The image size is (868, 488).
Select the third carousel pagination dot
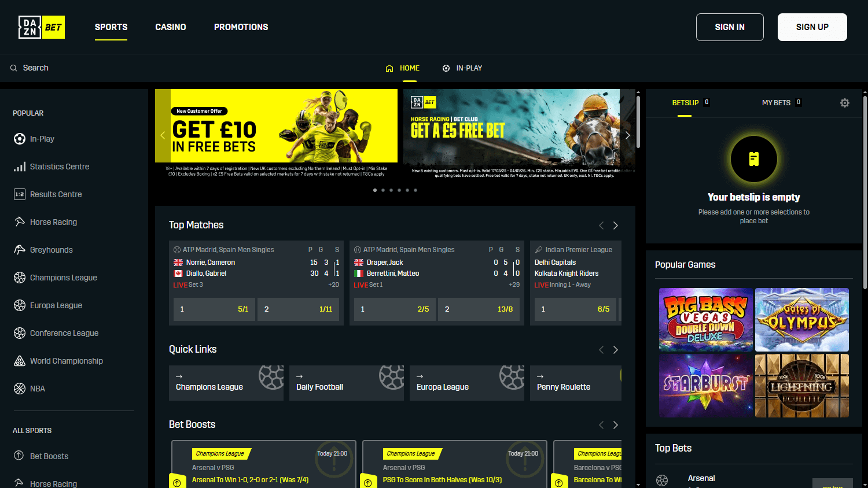391,190
